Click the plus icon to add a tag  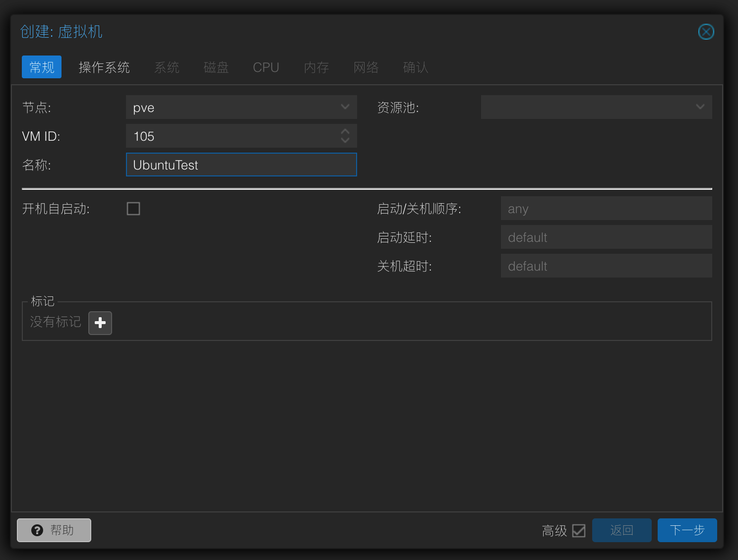coord(100,323)
